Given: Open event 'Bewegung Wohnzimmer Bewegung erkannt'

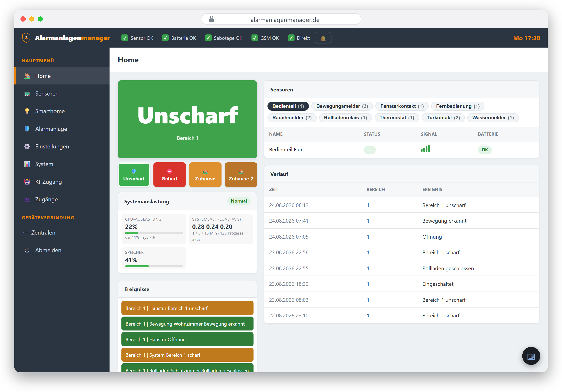Looking at the screenshot, I should point(187,324).
